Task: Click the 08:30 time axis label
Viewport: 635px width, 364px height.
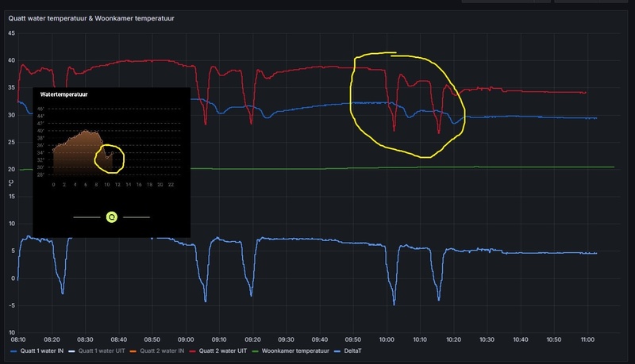Action: (x=85, y=339)
